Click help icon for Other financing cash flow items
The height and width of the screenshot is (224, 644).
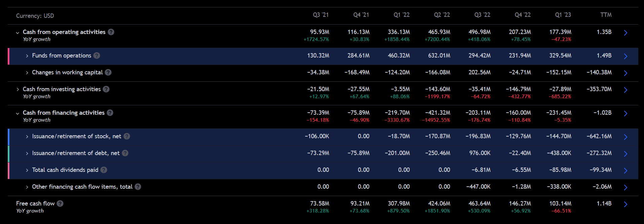click(138, 187)
